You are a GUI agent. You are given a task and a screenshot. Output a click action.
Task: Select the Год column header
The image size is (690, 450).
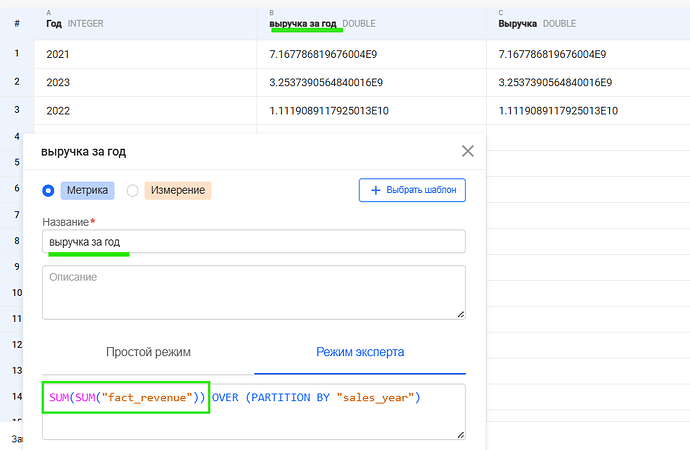pyautogui.click(x=145, y=21)
